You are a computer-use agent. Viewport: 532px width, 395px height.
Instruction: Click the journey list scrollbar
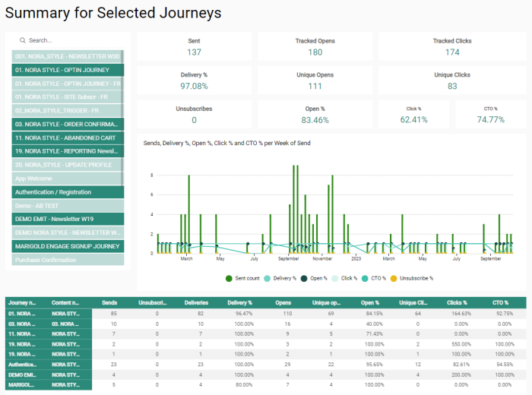tap(122, 114)
